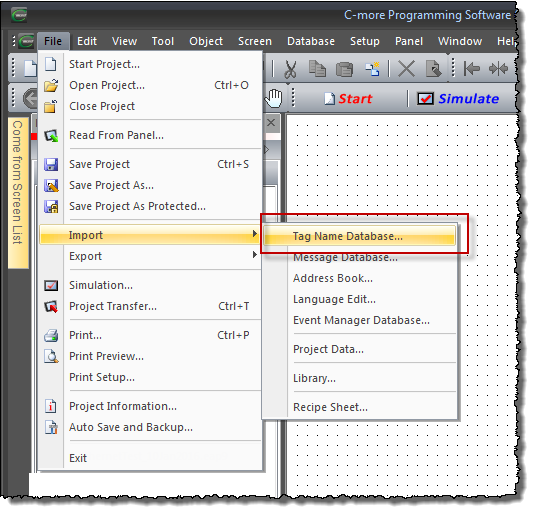Close the panel with the X button
This screenshot has height=515, width=537.
coord(271,123)
